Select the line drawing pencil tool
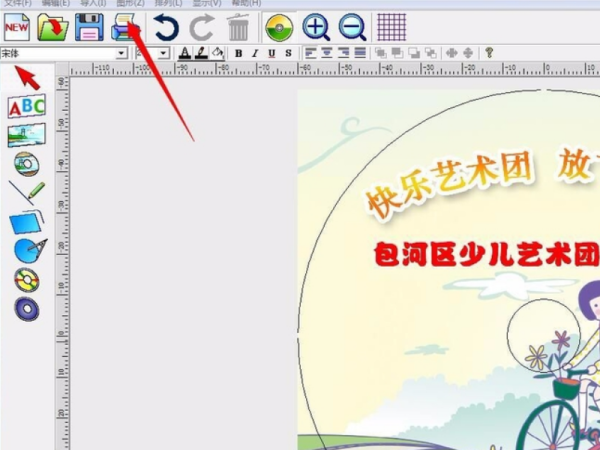The height and width of the screenshot is (450, 600). (27, 192)
